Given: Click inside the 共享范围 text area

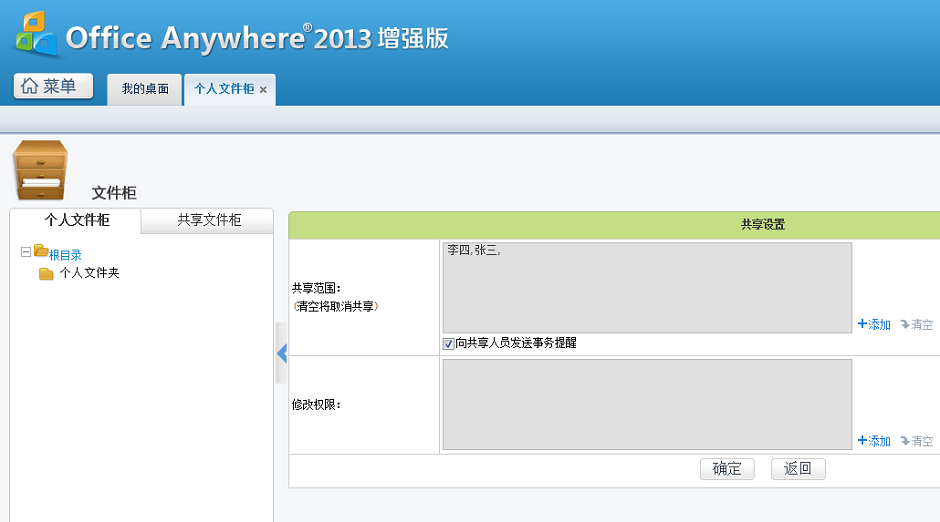Looking at the screenshot, I should (647, 287).
